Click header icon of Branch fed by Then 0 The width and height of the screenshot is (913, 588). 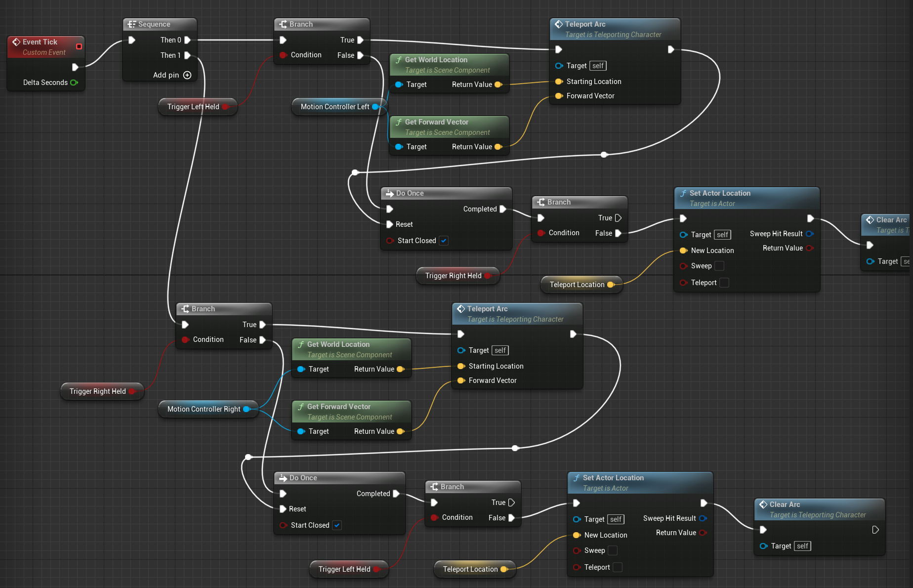[283, 24]
